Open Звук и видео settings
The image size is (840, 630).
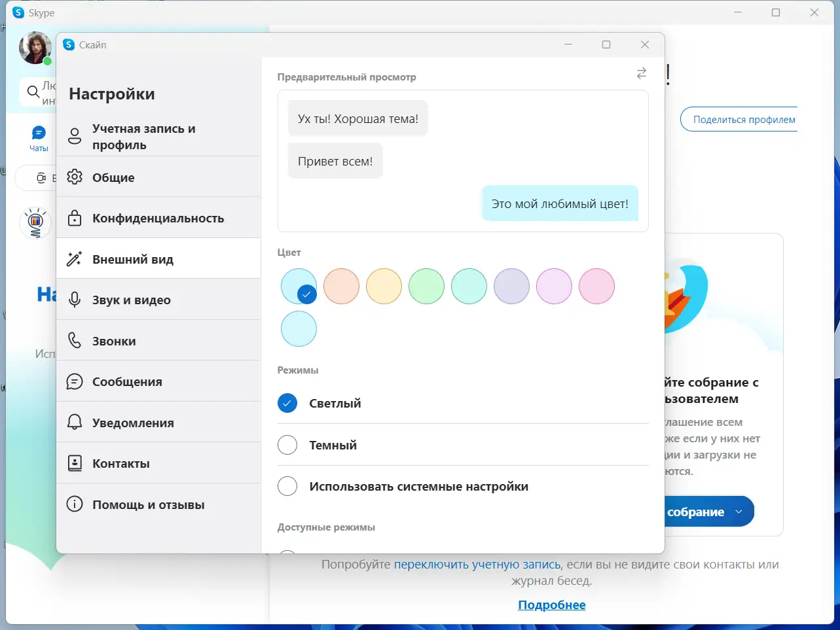tap(158, 300)
